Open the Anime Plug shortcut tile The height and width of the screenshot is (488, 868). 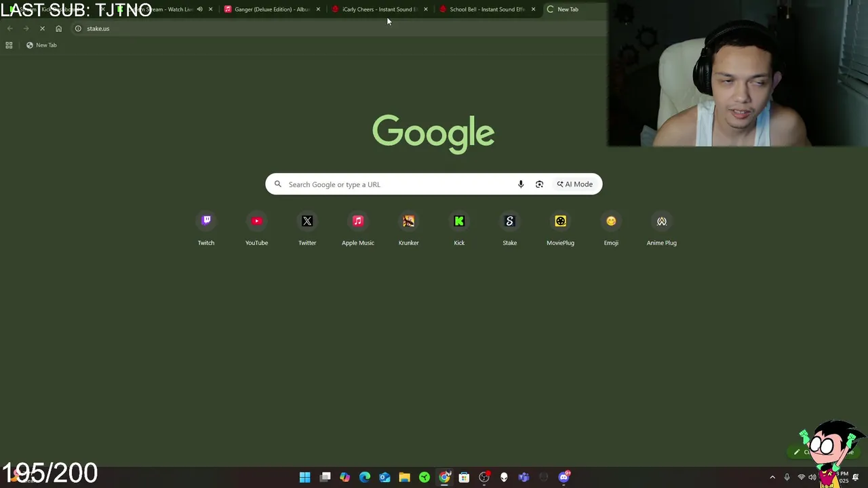[x=662, y=229]
